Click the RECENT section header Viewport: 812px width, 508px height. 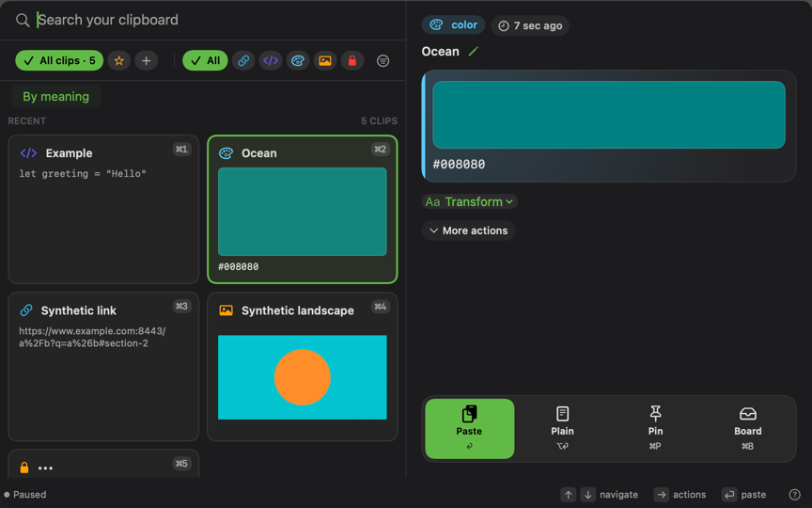point(27,120)
